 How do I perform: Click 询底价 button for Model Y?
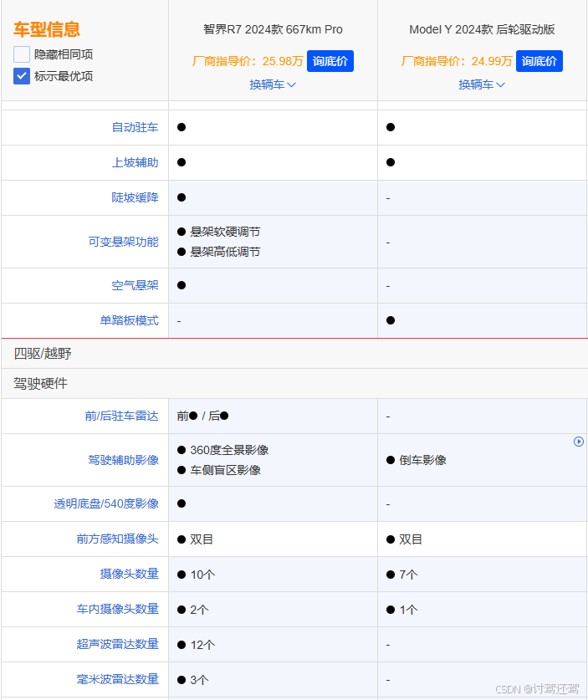(539, 61)
